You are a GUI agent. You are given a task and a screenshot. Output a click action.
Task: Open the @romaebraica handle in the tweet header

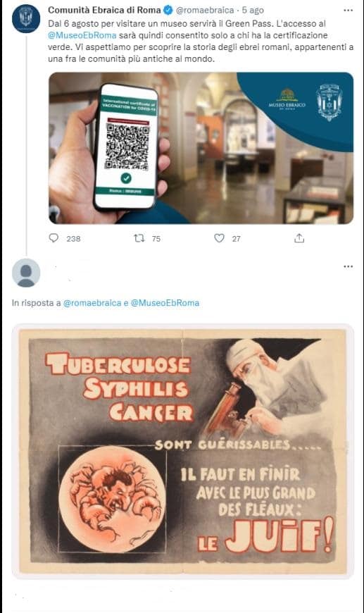coord(205,10)
